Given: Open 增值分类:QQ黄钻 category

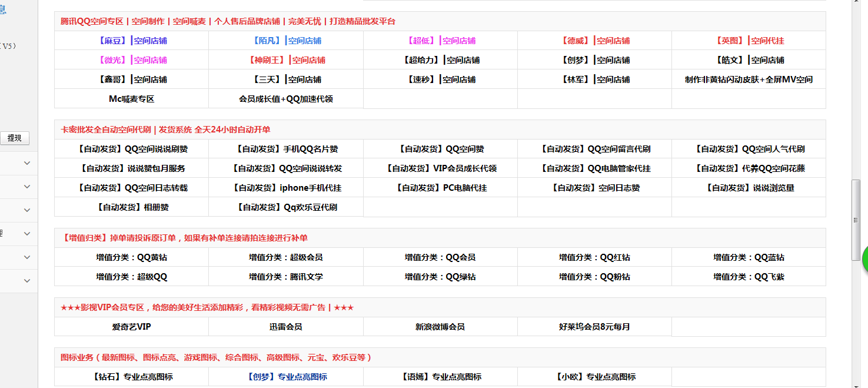Looking at the screenshot, I should click(x=132, y=257).
